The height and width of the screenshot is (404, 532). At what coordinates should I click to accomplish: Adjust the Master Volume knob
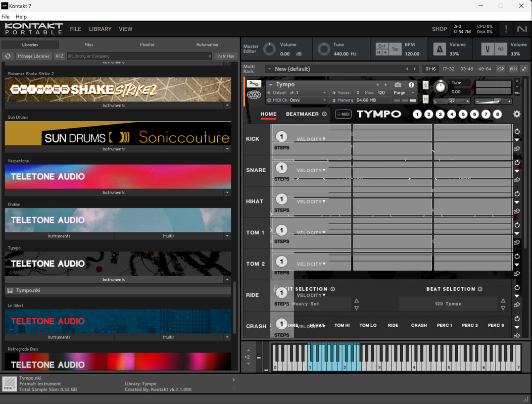270,49
